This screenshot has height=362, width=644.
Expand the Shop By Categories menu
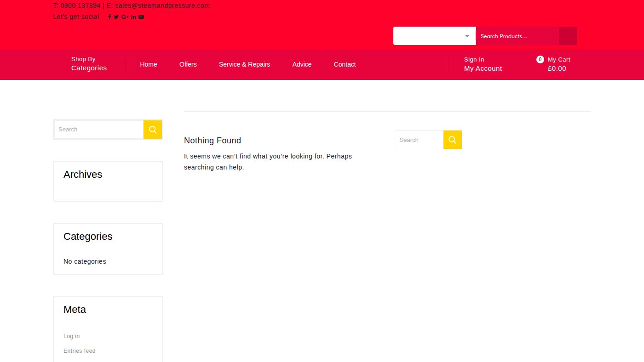89,64
